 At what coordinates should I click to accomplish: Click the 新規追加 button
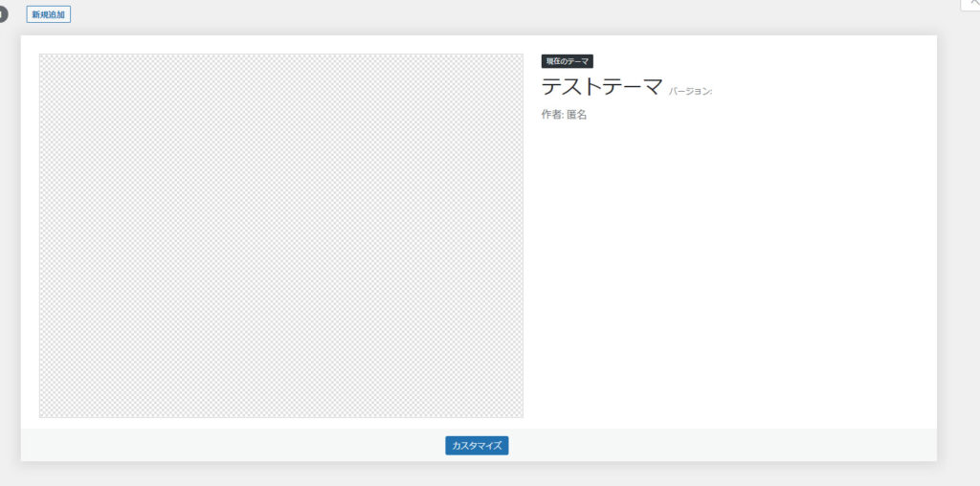[48, 15]
